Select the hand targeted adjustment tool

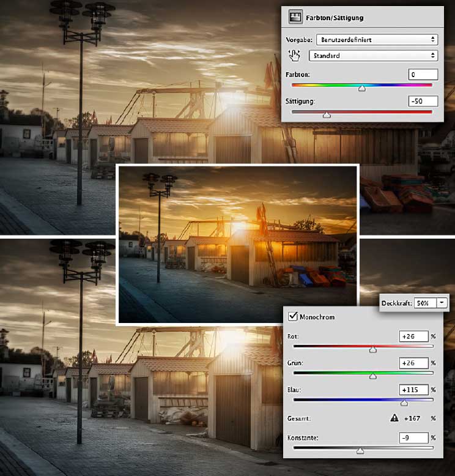click(x=295, y=56)
